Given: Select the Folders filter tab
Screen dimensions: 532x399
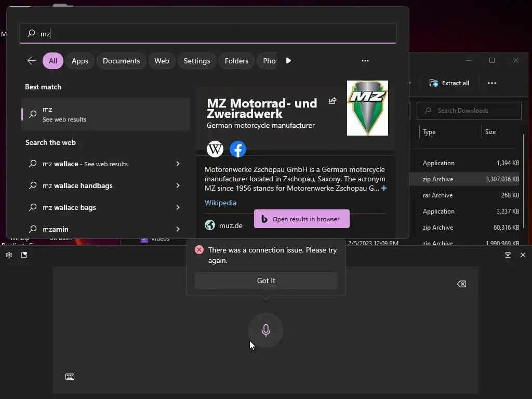Looking at the screenshot, I should tap(236, 61).
